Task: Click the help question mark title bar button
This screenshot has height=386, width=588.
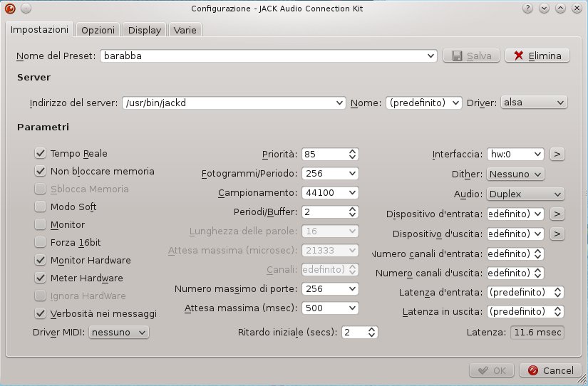Action: pyautogui.click(x=529, y=9)
